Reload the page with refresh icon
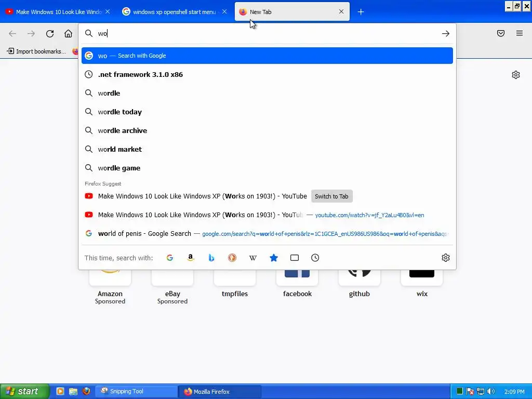Image resolution: width=532 pixels, height=399 pixels. tap(50, 34)
